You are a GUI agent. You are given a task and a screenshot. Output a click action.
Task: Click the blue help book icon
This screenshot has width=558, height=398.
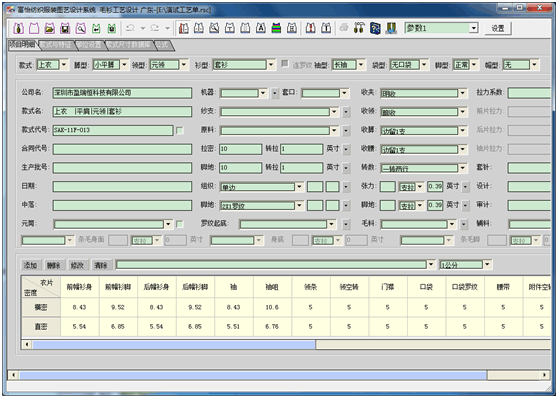click(375, 28)
